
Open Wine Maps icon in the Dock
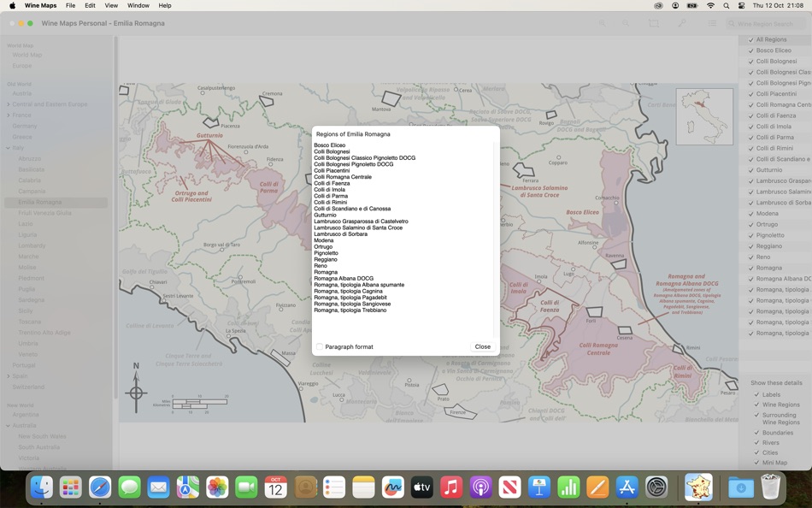pyautogui.click(x=698, y=487)
